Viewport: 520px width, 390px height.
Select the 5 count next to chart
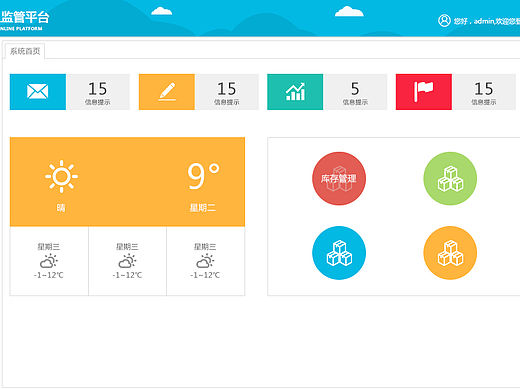tap(355, 89)
